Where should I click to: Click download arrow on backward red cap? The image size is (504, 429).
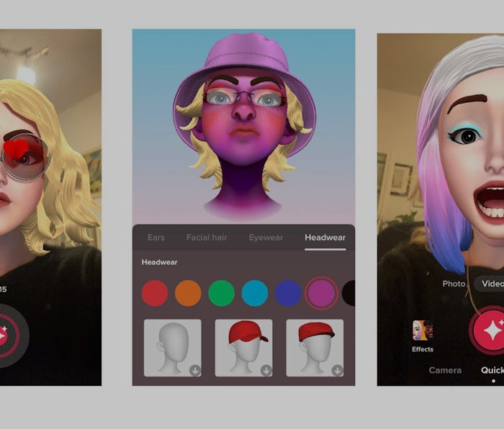point(337,370)
